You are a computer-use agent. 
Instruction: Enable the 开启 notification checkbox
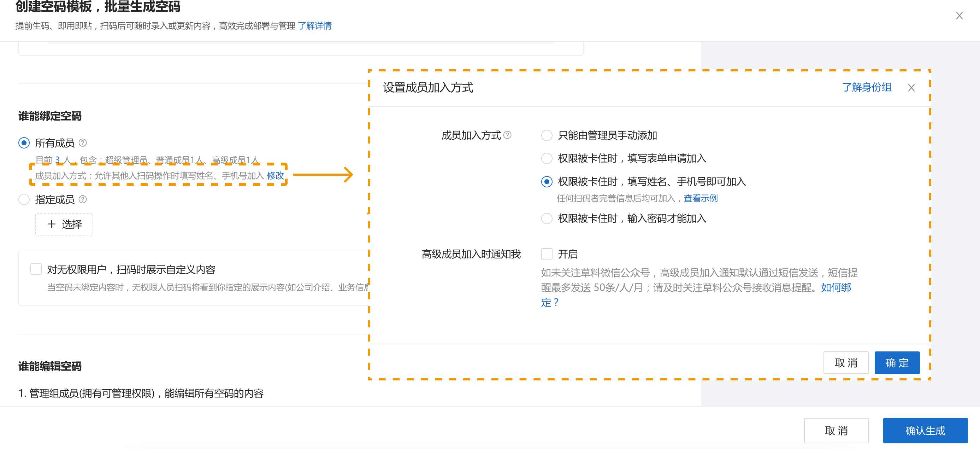click(x=547, y=253)
